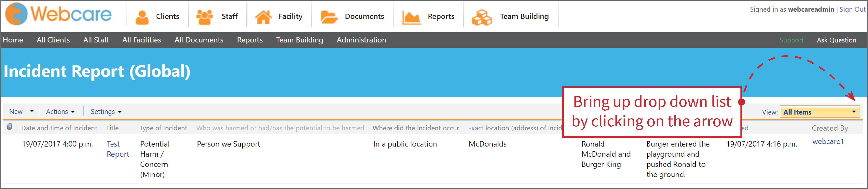
Task: Open All Documents menu item
Action: [x=199, y=40]
